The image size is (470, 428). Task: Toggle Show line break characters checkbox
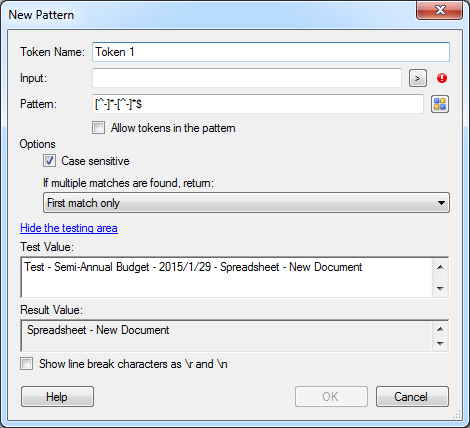point(27,364)
